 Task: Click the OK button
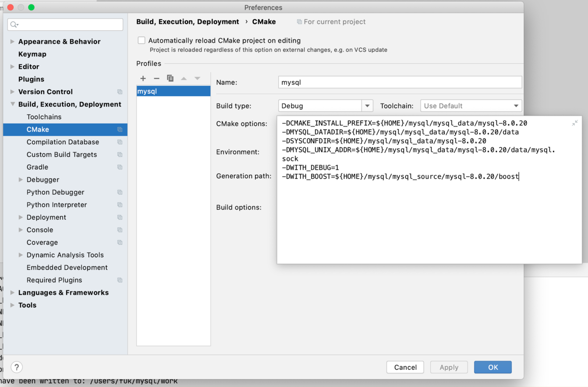coord(493,367)
